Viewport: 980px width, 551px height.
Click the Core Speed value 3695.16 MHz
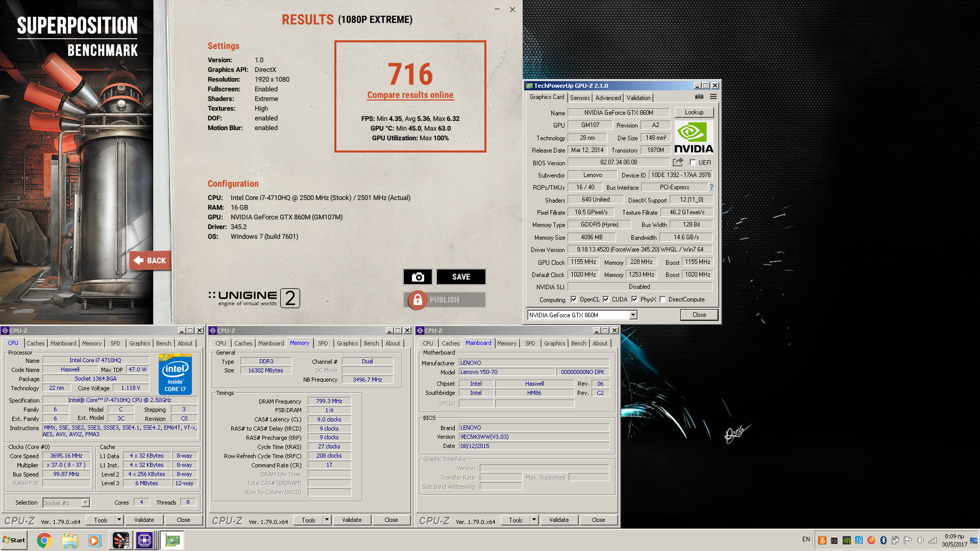(x=66, y=456)
